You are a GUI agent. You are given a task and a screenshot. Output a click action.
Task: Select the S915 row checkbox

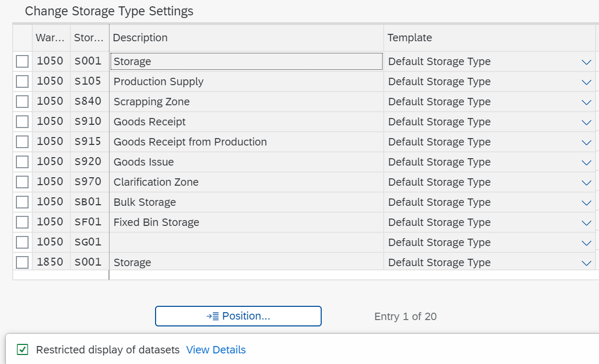tap(22, 142)
